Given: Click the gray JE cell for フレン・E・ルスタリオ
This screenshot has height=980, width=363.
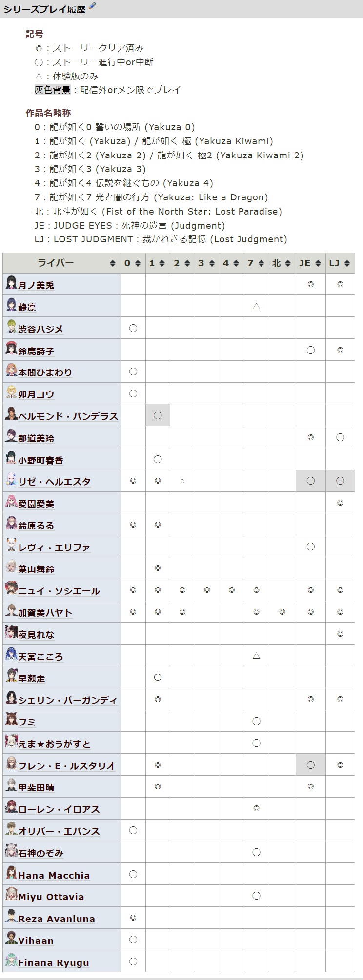Looking at the screenshot, I should coord(311,765).
